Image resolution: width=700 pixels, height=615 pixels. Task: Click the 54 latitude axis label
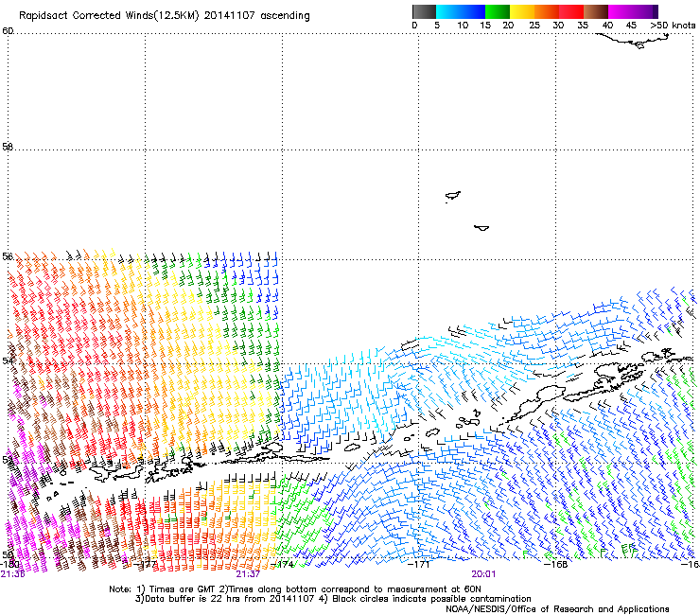pos(8,360)
